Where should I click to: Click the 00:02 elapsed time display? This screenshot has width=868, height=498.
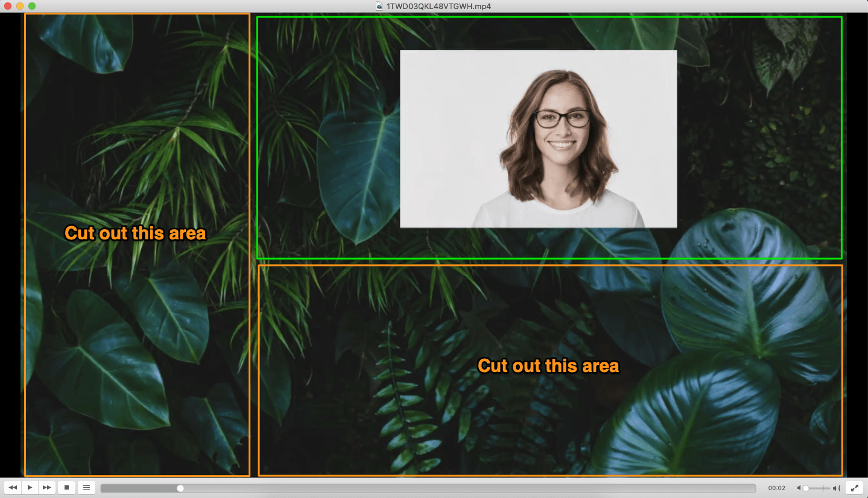777,488
